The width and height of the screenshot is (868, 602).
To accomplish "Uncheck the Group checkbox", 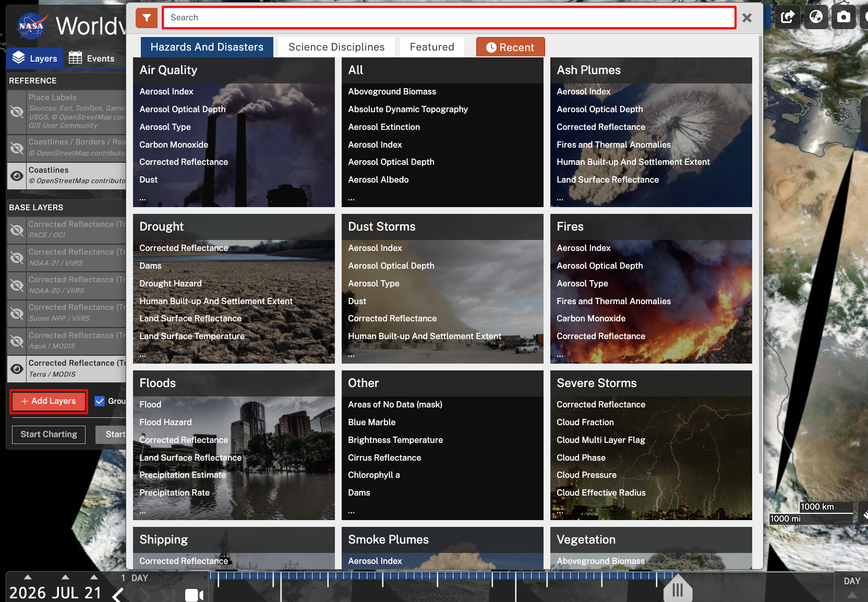I will coord(100,401).
